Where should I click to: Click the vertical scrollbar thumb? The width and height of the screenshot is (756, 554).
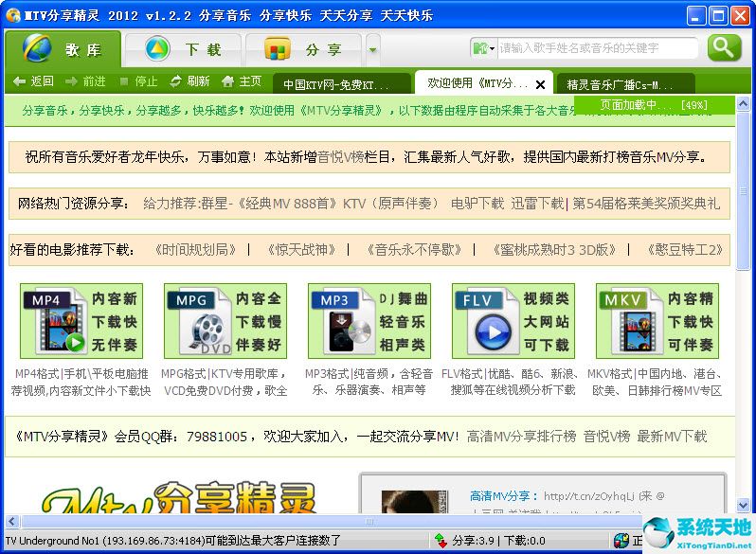[x=743, y=190]
